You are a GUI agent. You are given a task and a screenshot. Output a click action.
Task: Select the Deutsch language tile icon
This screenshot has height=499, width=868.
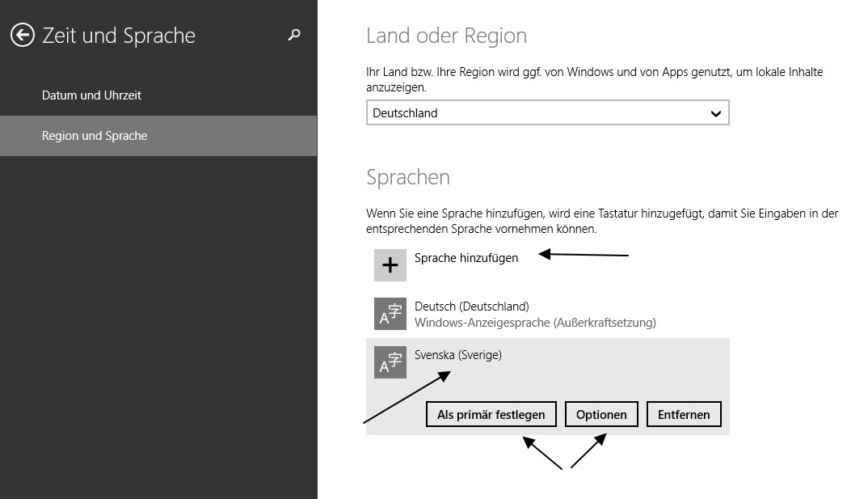pos(390,314)
